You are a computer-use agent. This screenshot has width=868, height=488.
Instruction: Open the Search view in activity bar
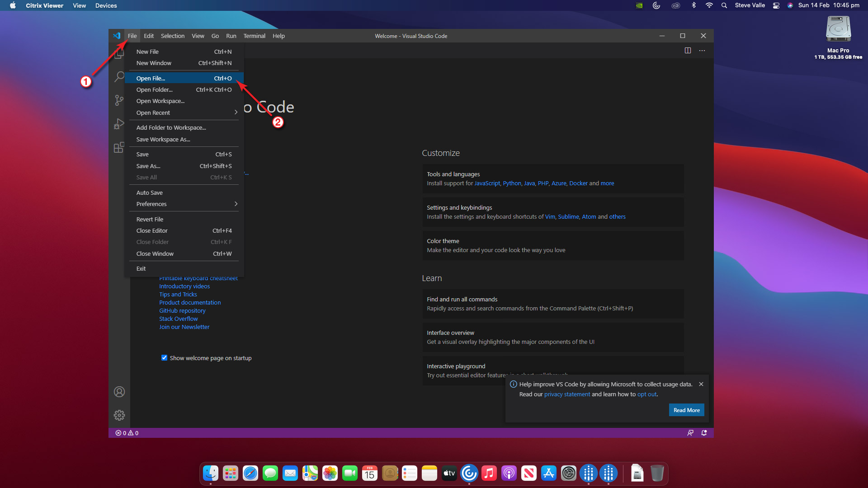coord(119,76)
